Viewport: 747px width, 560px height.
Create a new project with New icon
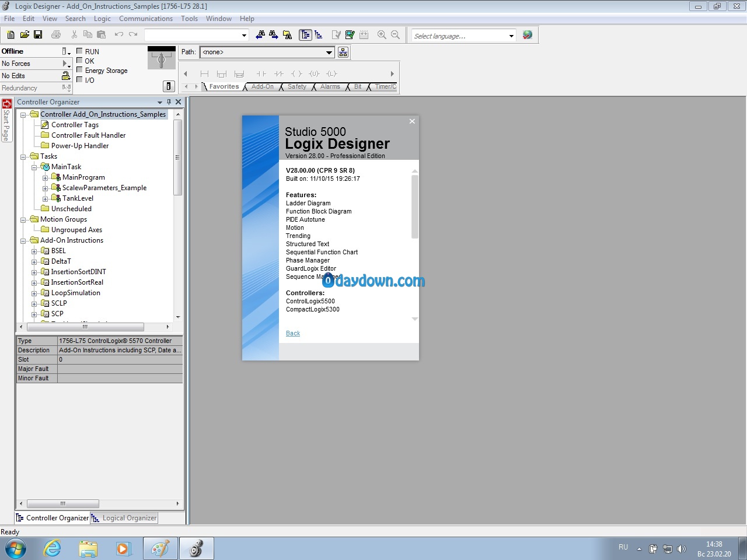pos(11,35)
